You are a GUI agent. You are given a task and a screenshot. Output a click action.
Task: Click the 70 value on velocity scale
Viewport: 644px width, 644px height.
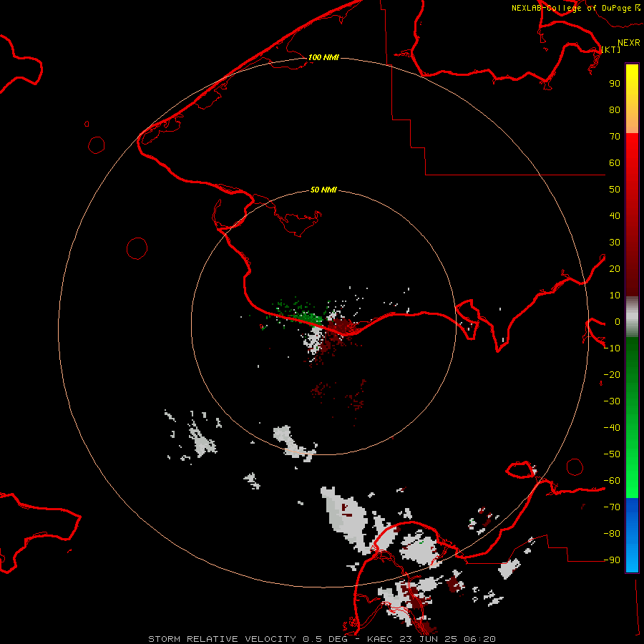(615, 137)
